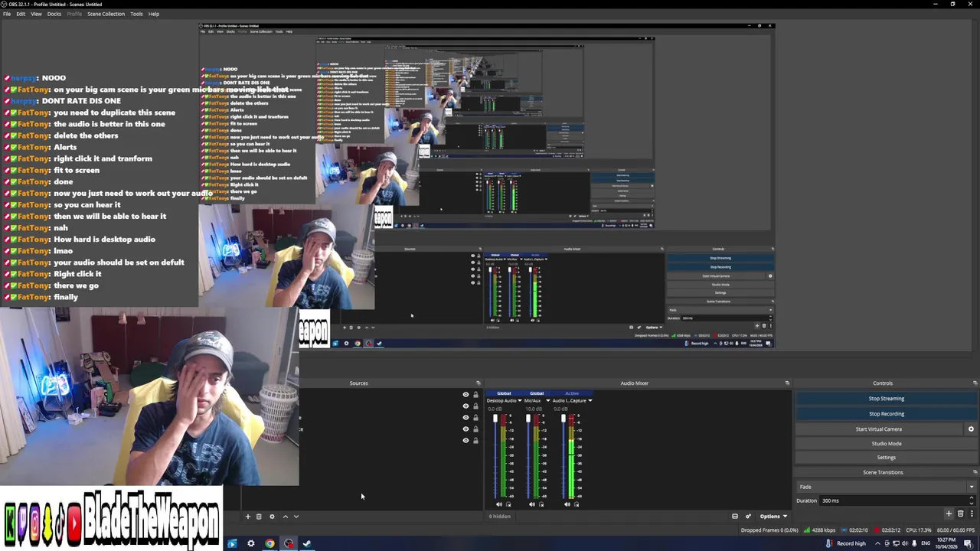This screenshot has width=980, height=551.
Task: Toggle visibility eye of second source
Action: pyautogui.click(x=465, y=406)
